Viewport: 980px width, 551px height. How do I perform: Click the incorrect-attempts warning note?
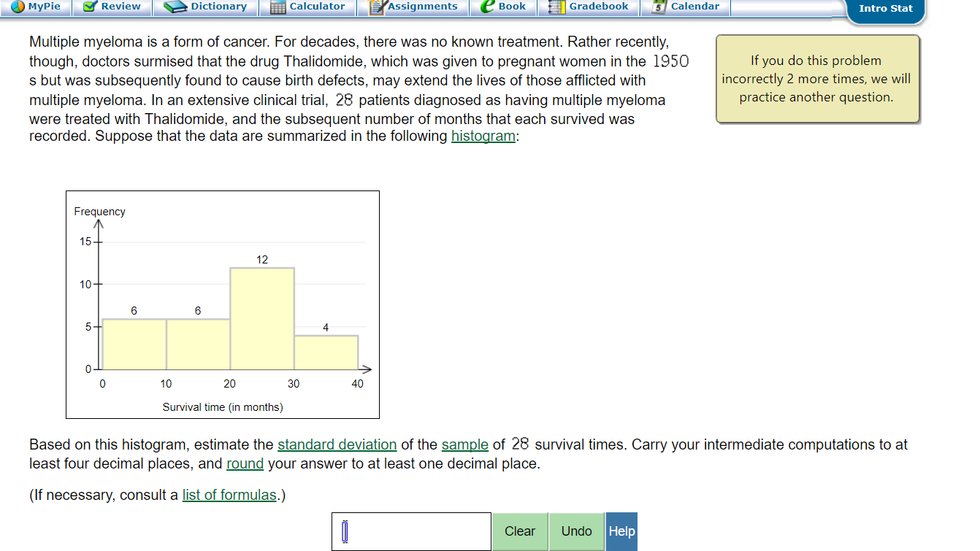pyautogui.click(x=816, y=79)
